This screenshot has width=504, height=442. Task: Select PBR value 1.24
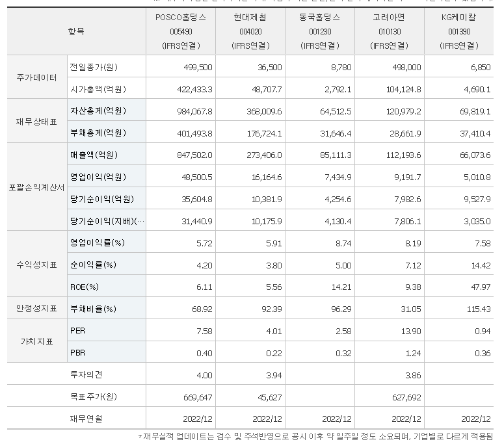(413, 354)
